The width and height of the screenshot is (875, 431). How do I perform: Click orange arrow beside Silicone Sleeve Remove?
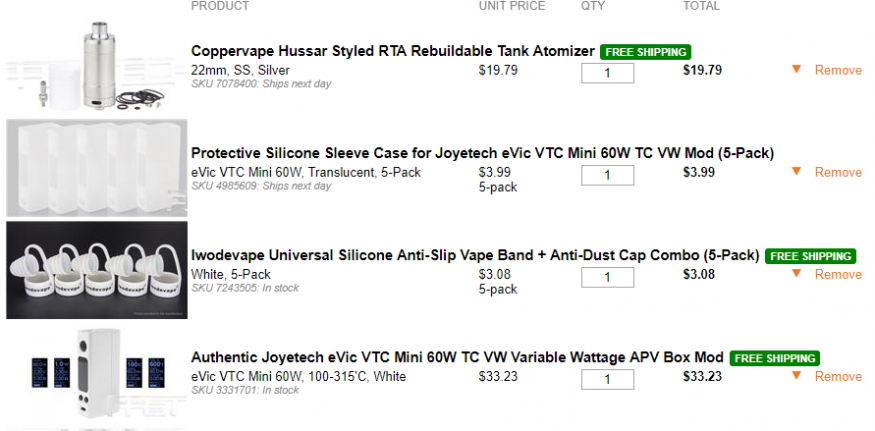tap(796, 172)
